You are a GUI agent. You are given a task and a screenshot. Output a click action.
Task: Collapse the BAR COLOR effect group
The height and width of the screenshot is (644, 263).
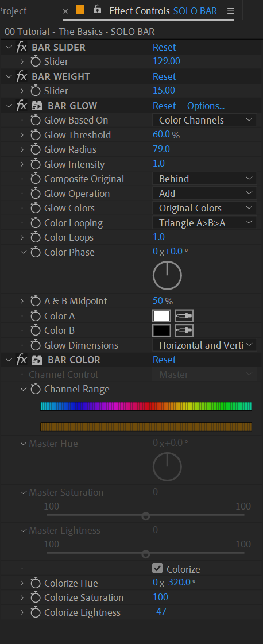click(9, 360)
